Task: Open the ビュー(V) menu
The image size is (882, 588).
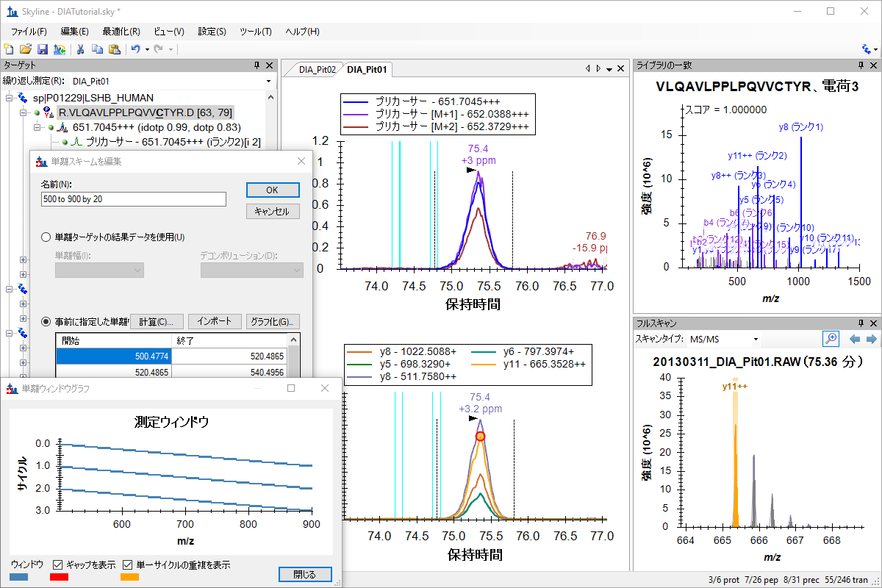Action: pos(169,32)
